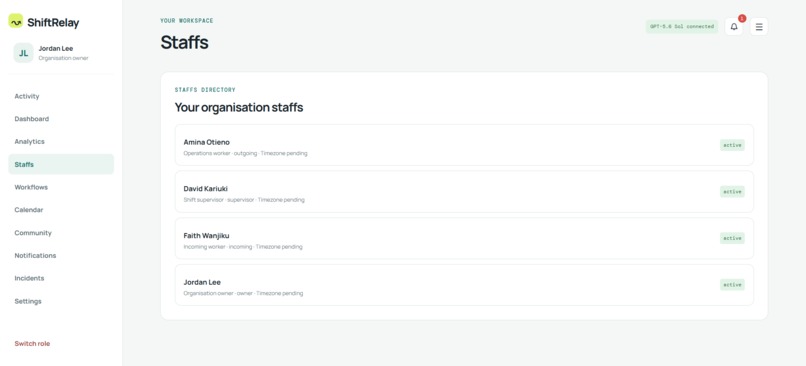The height and width of the screenshot is (366, 806).
Task: Open Calendar from the sidebar
Action: pyautogui.click(x=29, y=210)
